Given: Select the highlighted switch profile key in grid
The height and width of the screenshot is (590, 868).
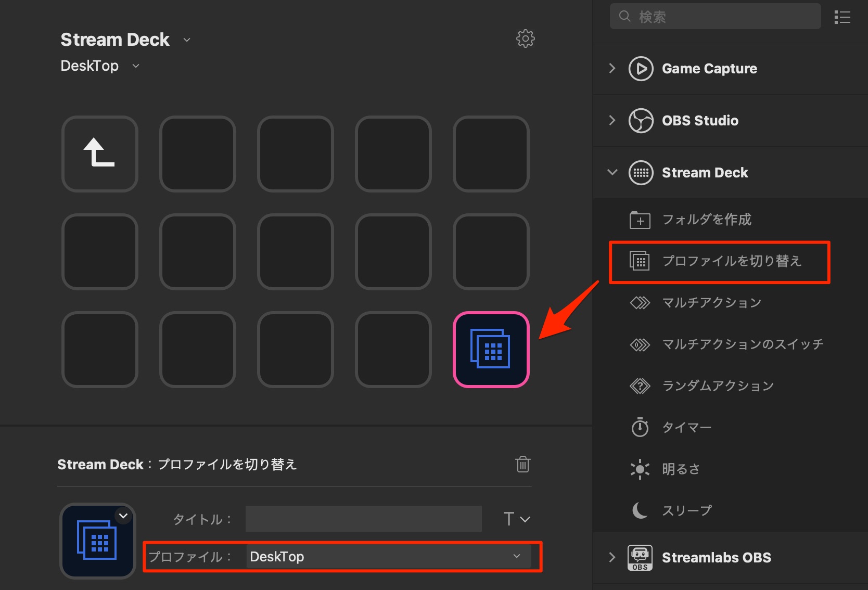Looking at the screenshot, I should (x=491, y=349).
